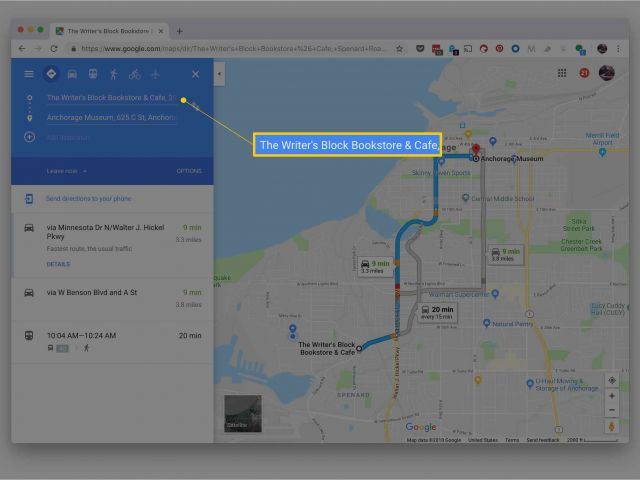Open the Google Maps hamburger menu
The height and width of the screenshot is (480, 640).
point(29,74)
